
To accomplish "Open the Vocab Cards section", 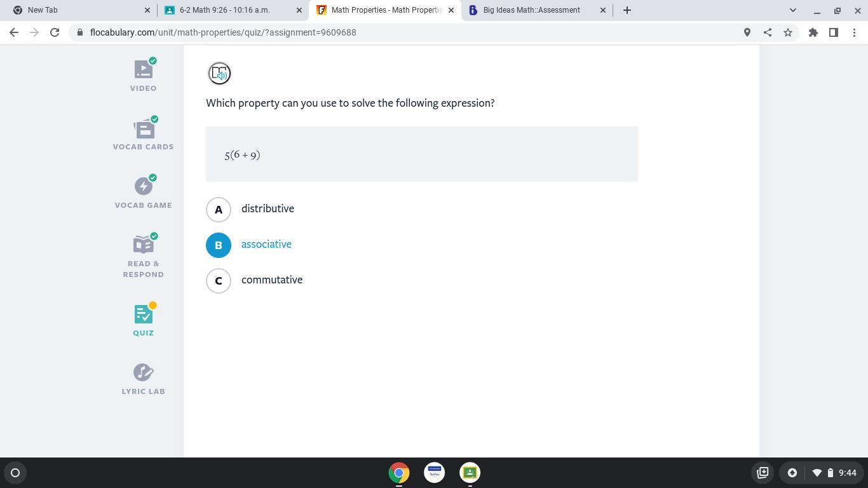I will click(x=144, y=134).
